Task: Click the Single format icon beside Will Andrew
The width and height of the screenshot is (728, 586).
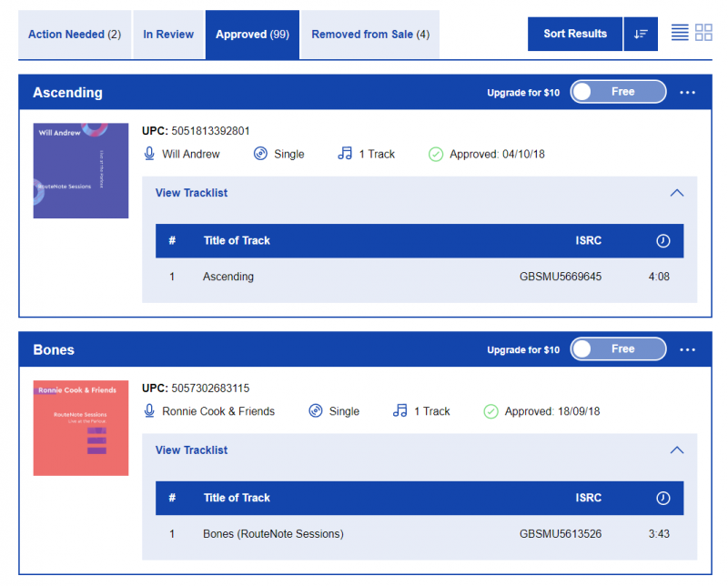Action: [258, 154]
